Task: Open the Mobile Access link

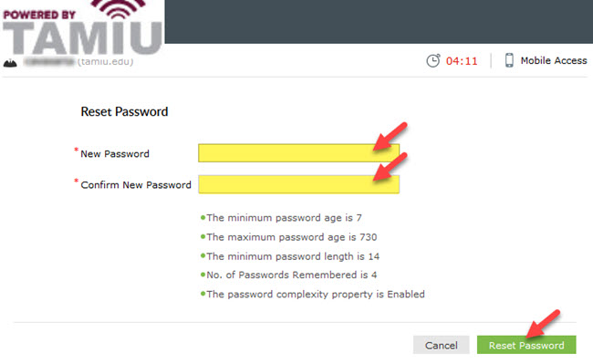Action: pyautogui.click(x=553, y=60)
